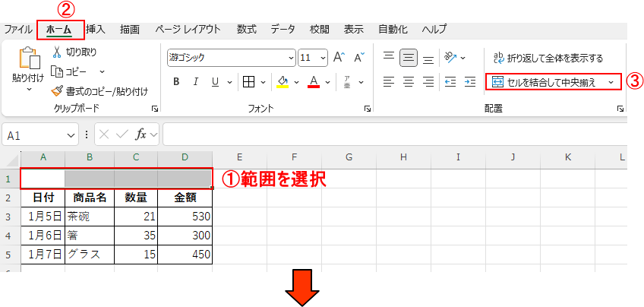Toggle Bold formatting
The image size is (644, 307).
click(x=177, y=82)
